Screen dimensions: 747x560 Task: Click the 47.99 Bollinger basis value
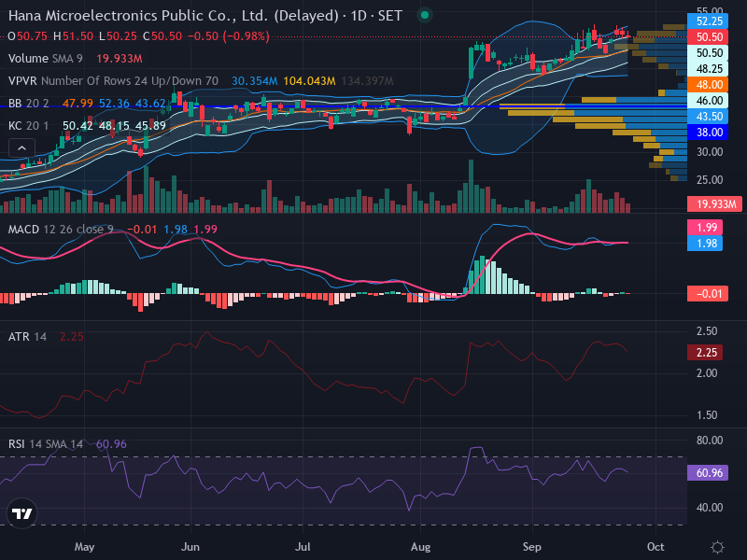pyautogui.click(x=78, y=104)
